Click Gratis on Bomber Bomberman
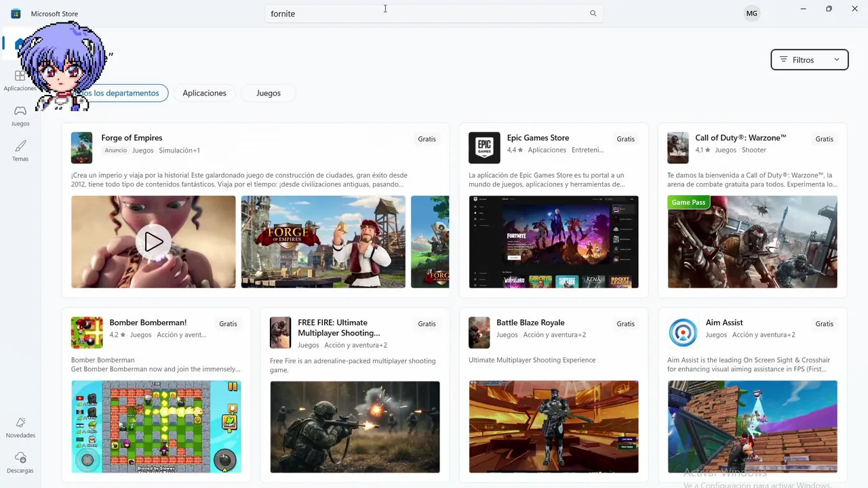 [228, 324]
